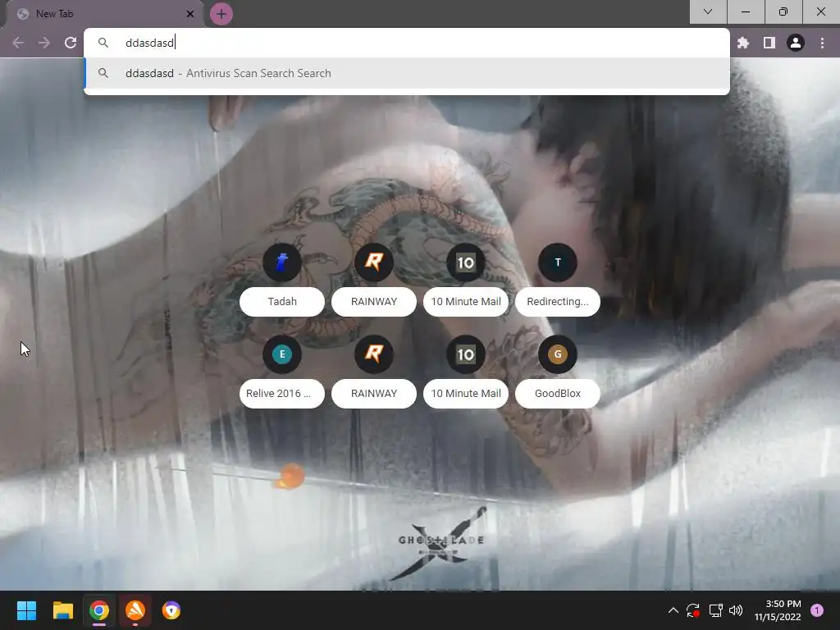Viewport: 840px width, 630px height.
Task: Toggle the side panel icon
Action: pos(769,43)
